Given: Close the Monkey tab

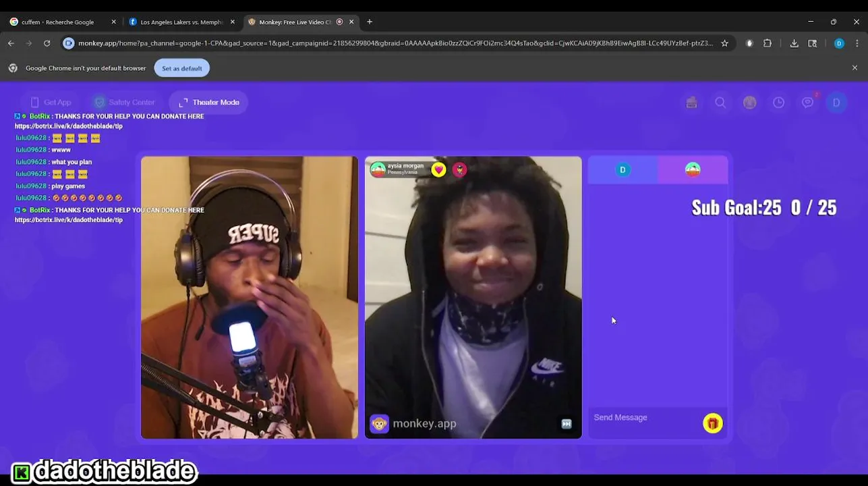Looking at the screenshot, I should pos(351,22).
